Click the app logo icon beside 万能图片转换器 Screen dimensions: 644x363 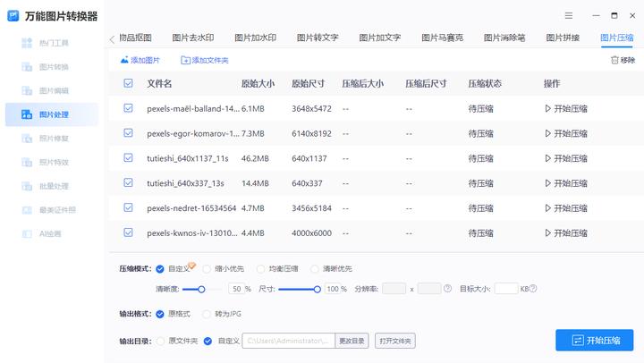coord(13,16)
